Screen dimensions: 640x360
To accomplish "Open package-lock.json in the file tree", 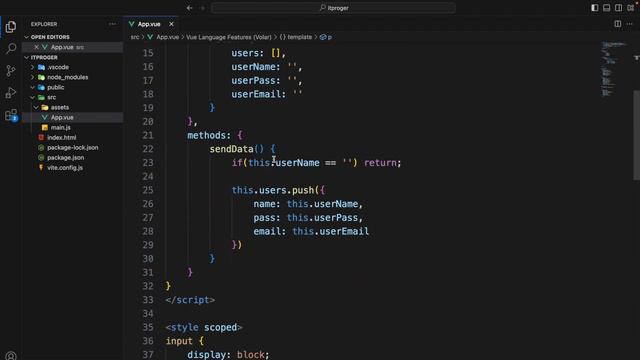I will click(x=72, y=147).
